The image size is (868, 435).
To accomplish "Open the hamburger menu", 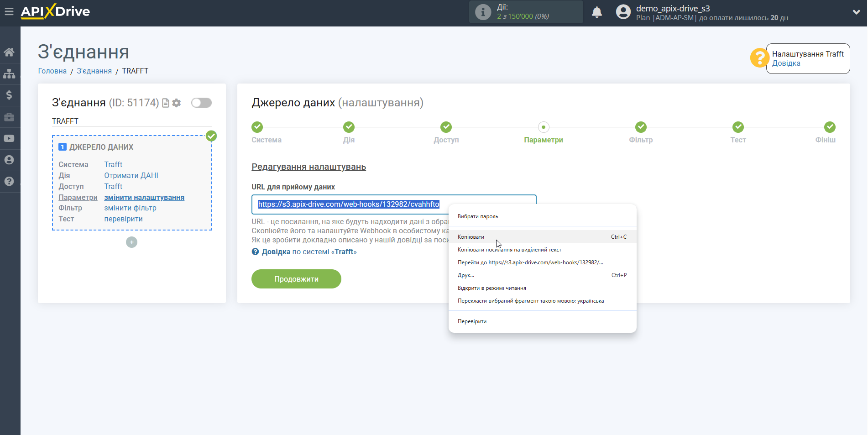I will pyautogui.click(x=9, y=11).
